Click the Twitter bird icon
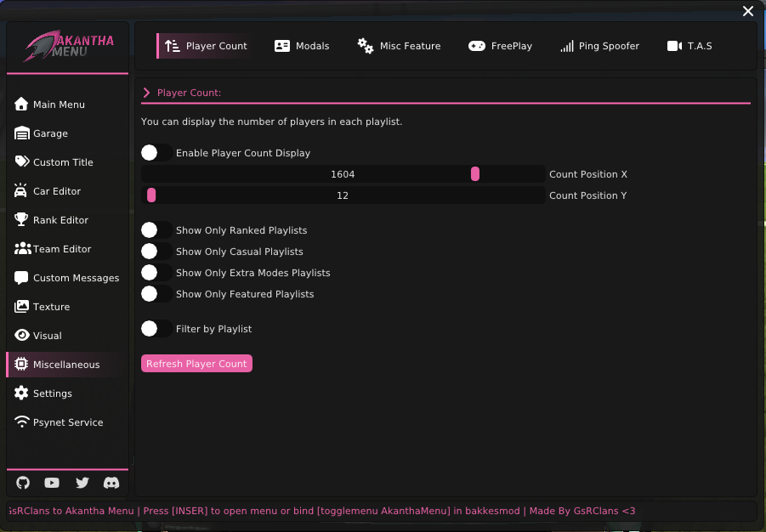Viewport: 766px width, 532px height. (x=82, y=483)
